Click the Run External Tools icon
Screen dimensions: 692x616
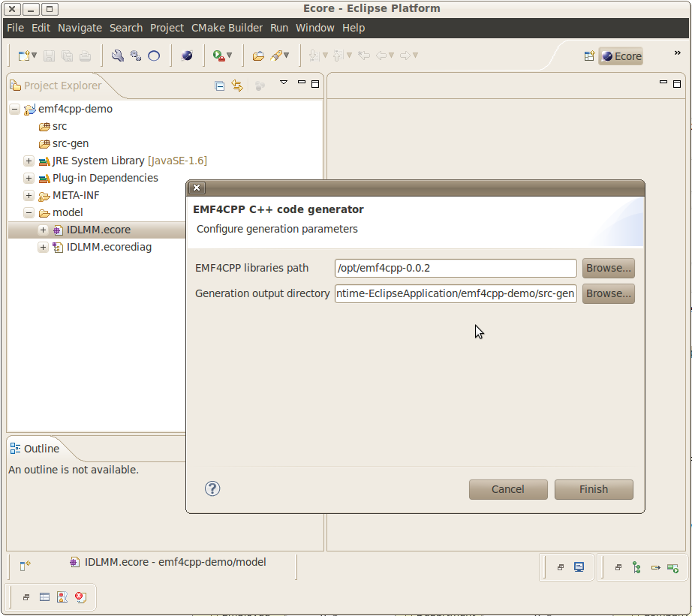tap(218, 56)
